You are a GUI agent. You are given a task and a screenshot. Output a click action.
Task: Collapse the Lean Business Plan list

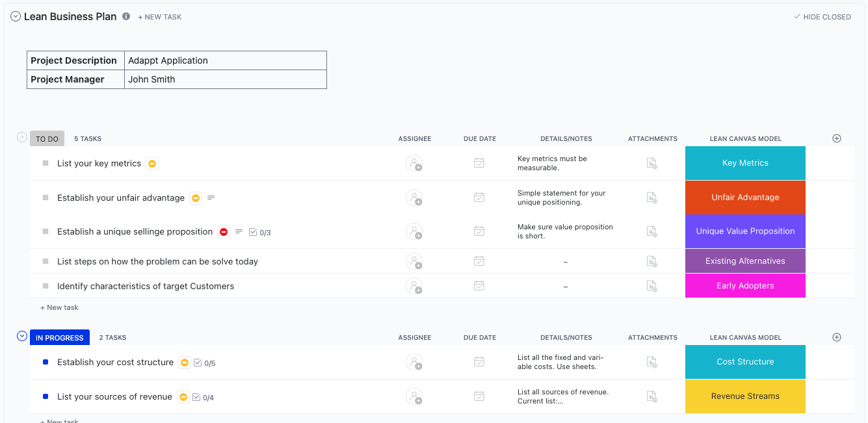(16, 16)
